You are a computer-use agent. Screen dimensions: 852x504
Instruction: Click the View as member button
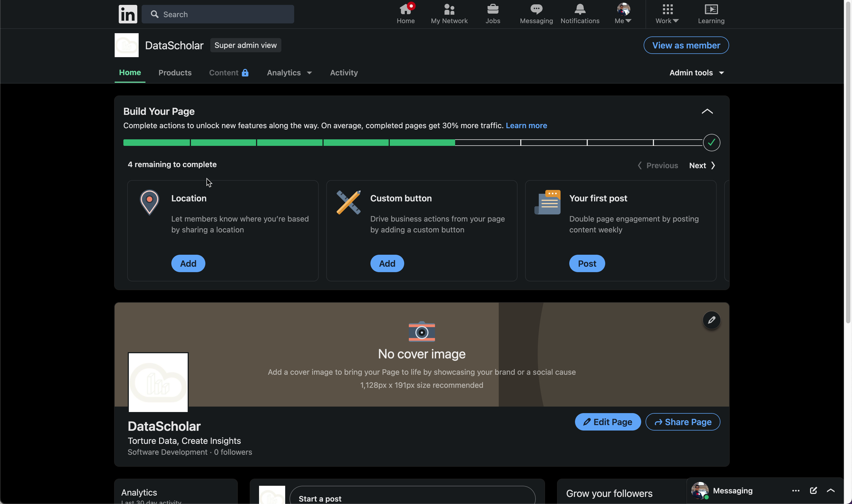686,45
